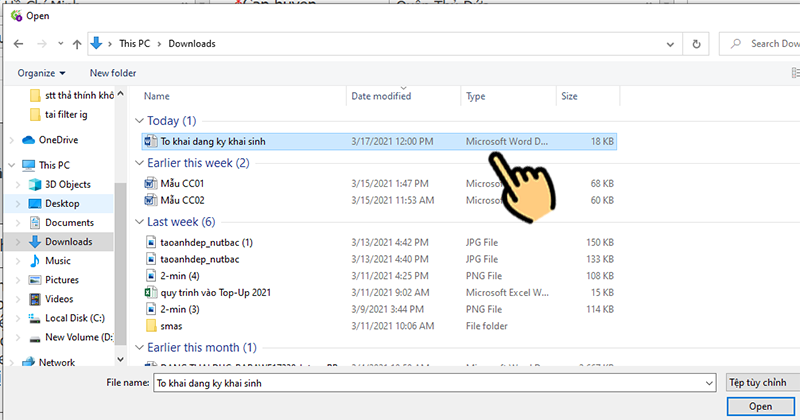800x420 pixels.
Task: Collapse the Last week file group
Action: pos(139,221)
